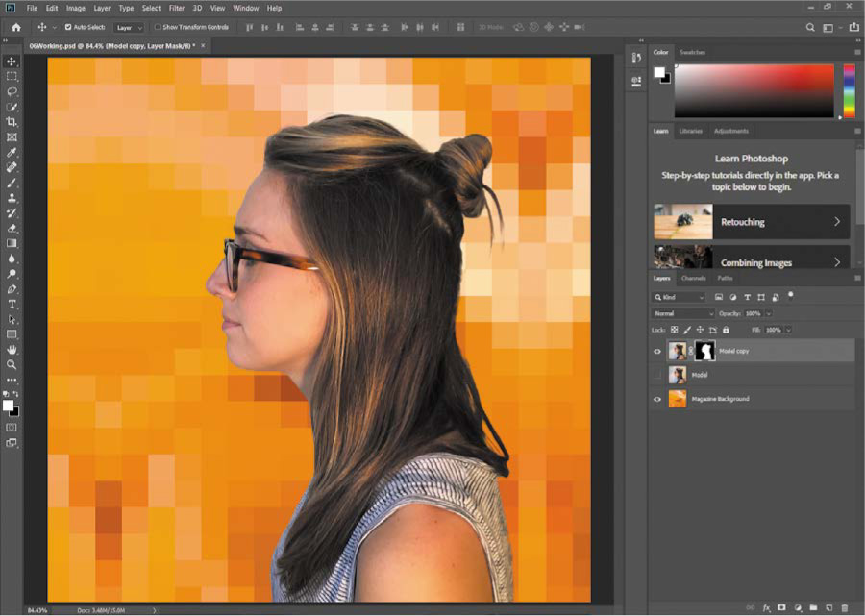
Task: Click the delete layer trash icon
Action: point(845,607)
